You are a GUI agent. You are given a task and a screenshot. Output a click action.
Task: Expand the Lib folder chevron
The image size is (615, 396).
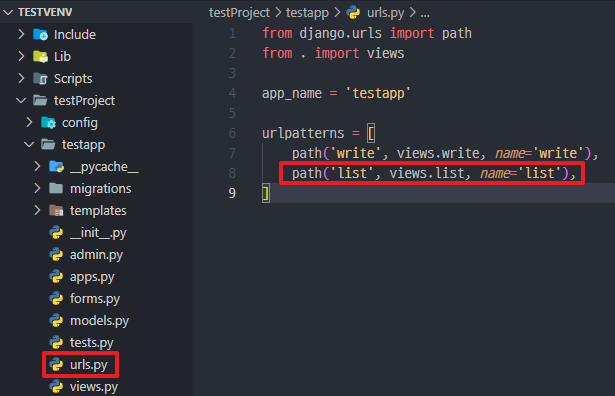click(x=22, y=56)
